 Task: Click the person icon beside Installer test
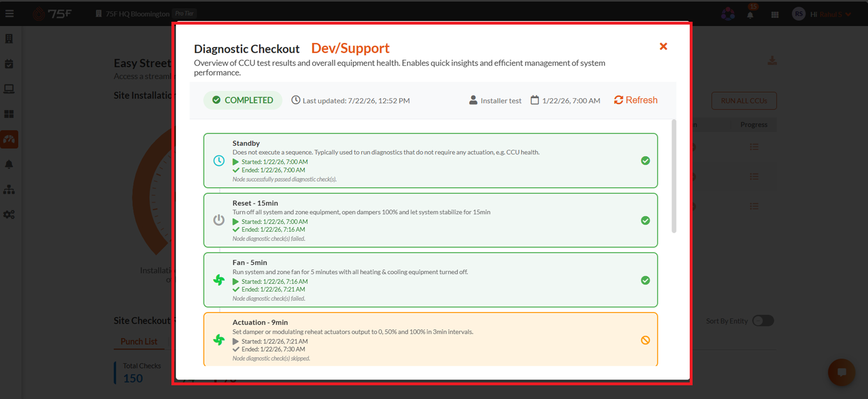click(x=473, y=100)
